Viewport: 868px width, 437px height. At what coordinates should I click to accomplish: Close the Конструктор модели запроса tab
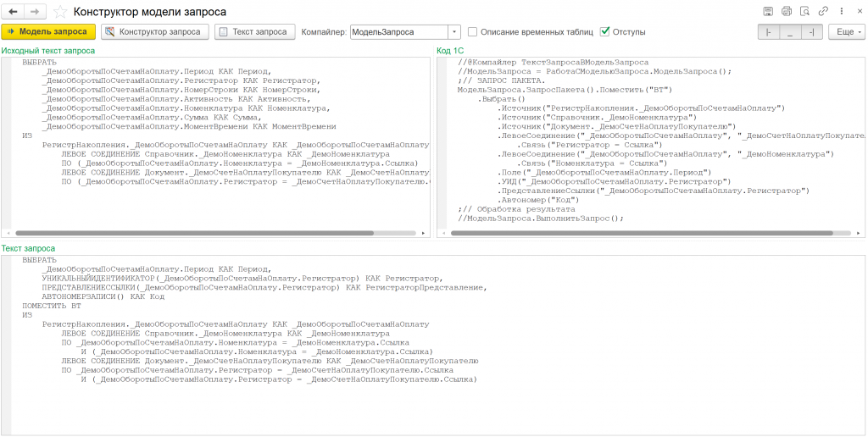point(860,11)
